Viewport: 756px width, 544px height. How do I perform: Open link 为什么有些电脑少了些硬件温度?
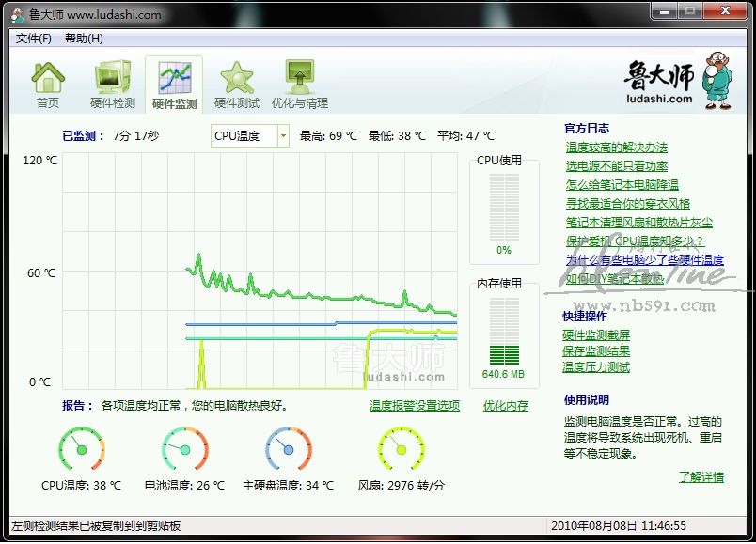tap(645, 260)
